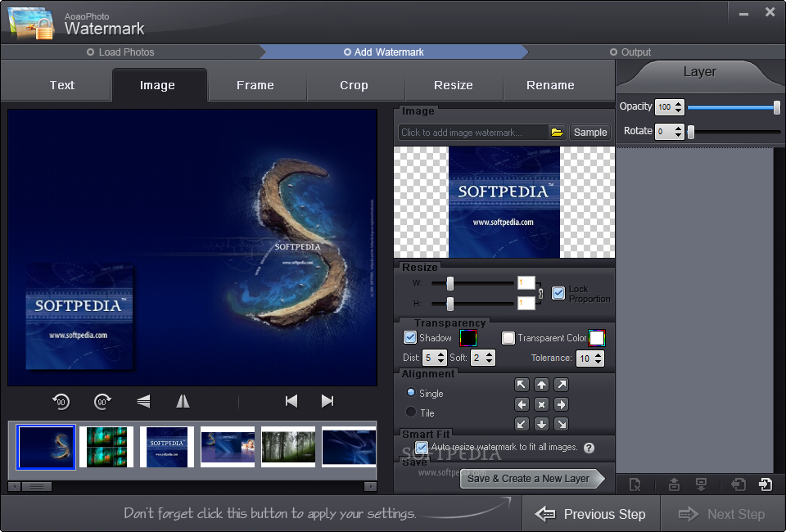Click Save & Create a New Layer
786x532 pixels.
pos(532,479)
